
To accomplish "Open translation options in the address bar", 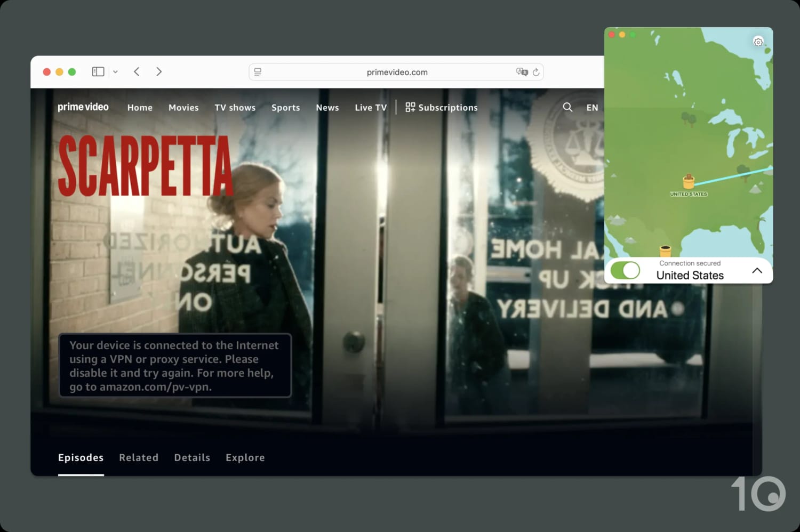I will coord(522,71).
